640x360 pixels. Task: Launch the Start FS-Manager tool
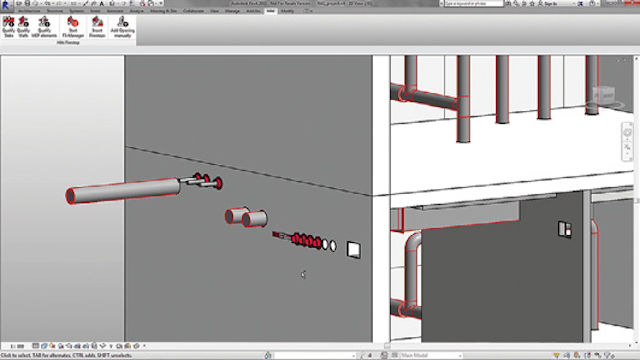[x=73, y=27]
